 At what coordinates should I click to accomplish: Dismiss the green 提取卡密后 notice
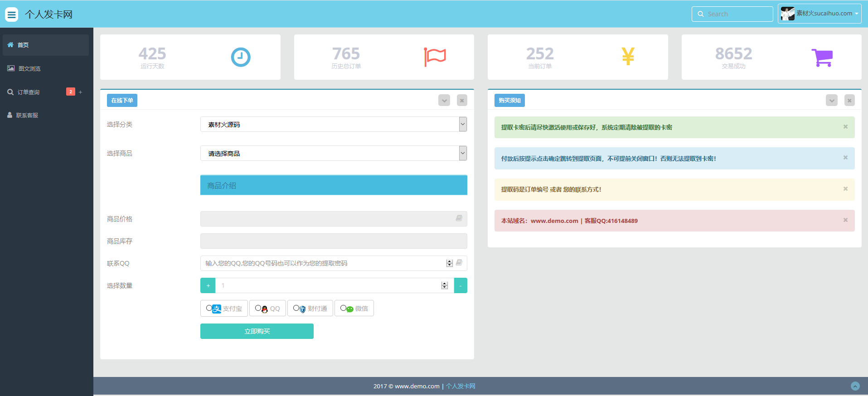tap(845, 127)
